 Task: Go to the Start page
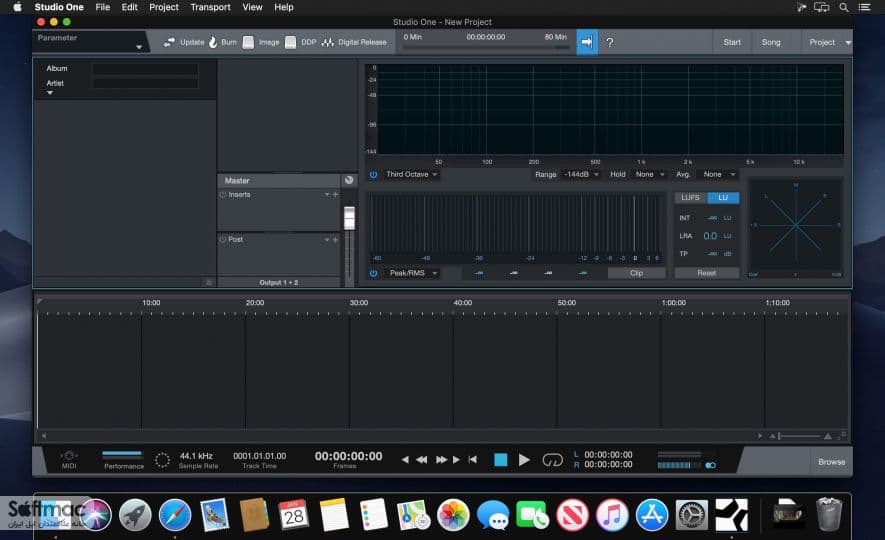pyautogui.click(x=731, y=42)
